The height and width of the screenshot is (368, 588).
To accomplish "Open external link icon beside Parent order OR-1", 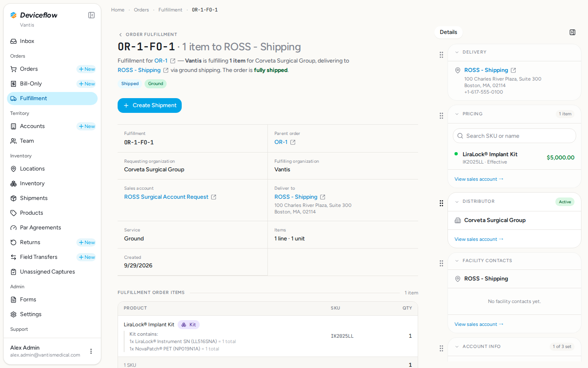I will [x=293, y=142].
